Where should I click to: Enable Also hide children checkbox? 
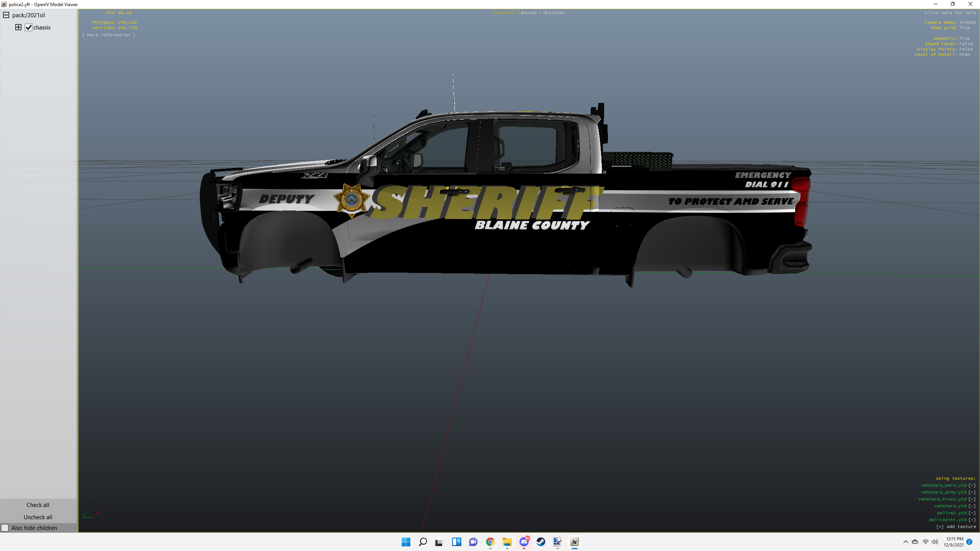click(5, 528)
